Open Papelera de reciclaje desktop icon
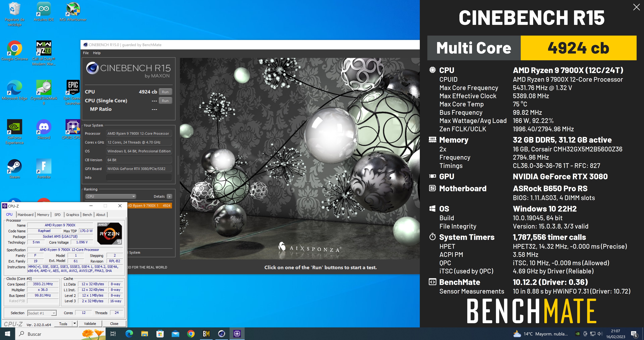 click(x=14, y=14)
